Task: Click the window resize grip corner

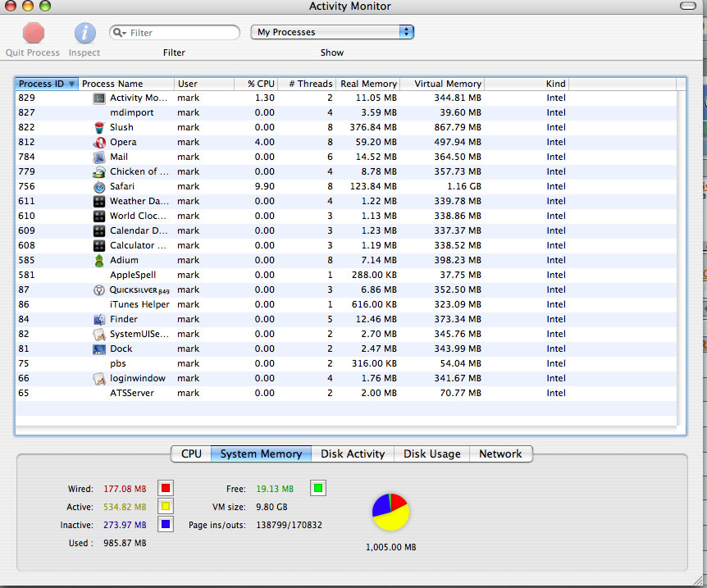Action: tap(699, 580)
